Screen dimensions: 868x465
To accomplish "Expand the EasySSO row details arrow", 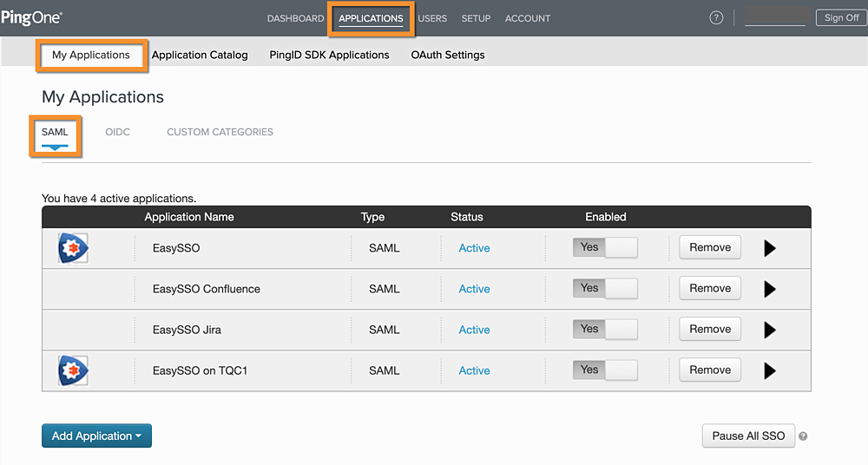I will pyautogui.click(x=769, y=248).
